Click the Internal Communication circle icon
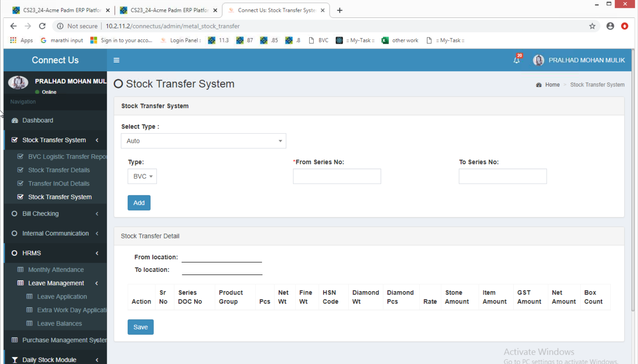638x364 pixels. [14, 233]
